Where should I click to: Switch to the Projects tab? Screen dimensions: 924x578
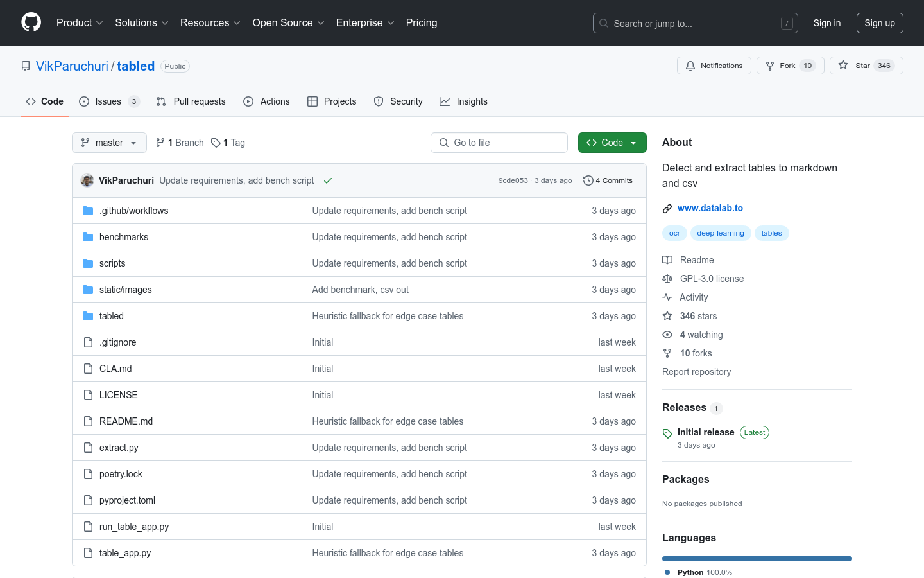332,101
